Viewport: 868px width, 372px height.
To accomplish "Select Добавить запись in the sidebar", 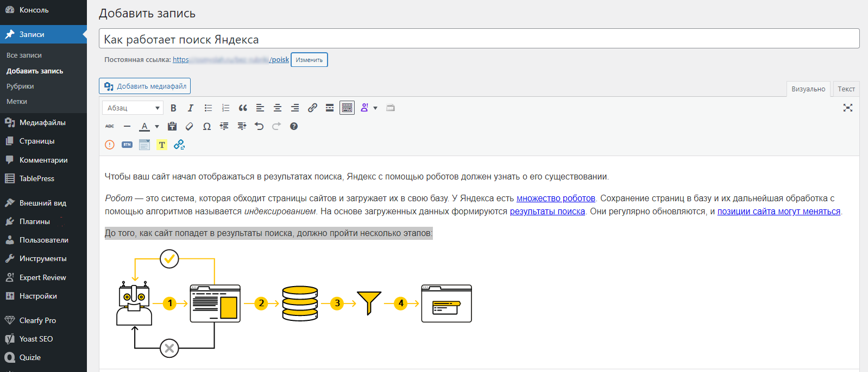I will tap(35, 71).
